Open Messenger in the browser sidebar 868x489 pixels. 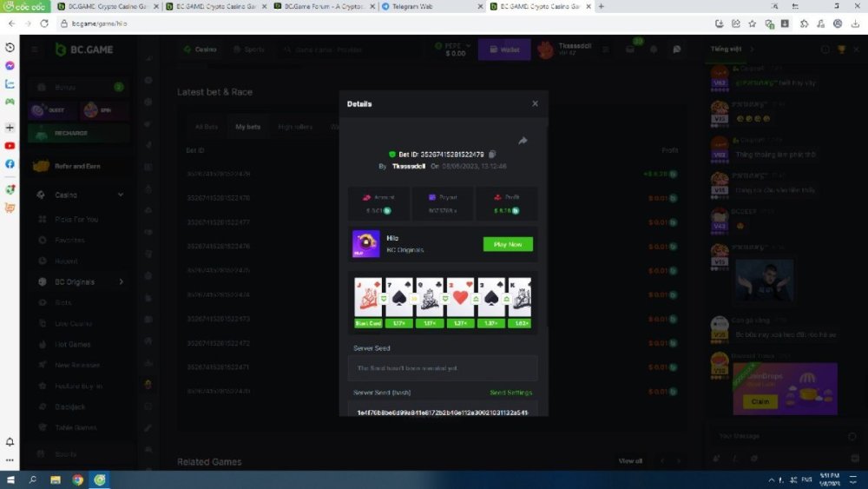coord(10,65)
